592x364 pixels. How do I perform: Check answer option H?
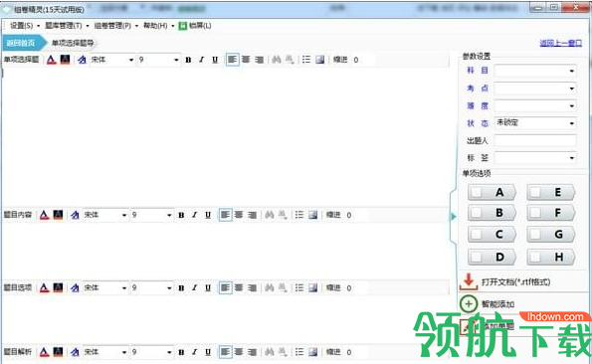(x=535, y=257)
